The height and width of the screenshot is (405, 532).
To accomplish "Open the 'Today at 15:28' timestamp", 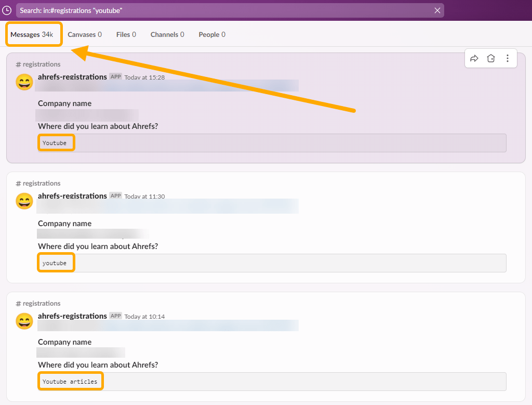I will click(x=144, y=77).
